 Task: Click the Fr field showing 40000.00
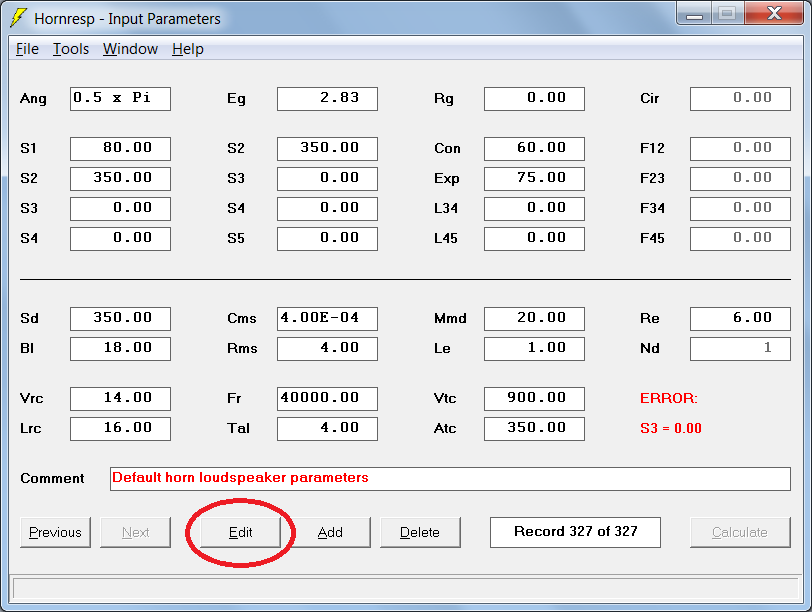pos(327,399)
